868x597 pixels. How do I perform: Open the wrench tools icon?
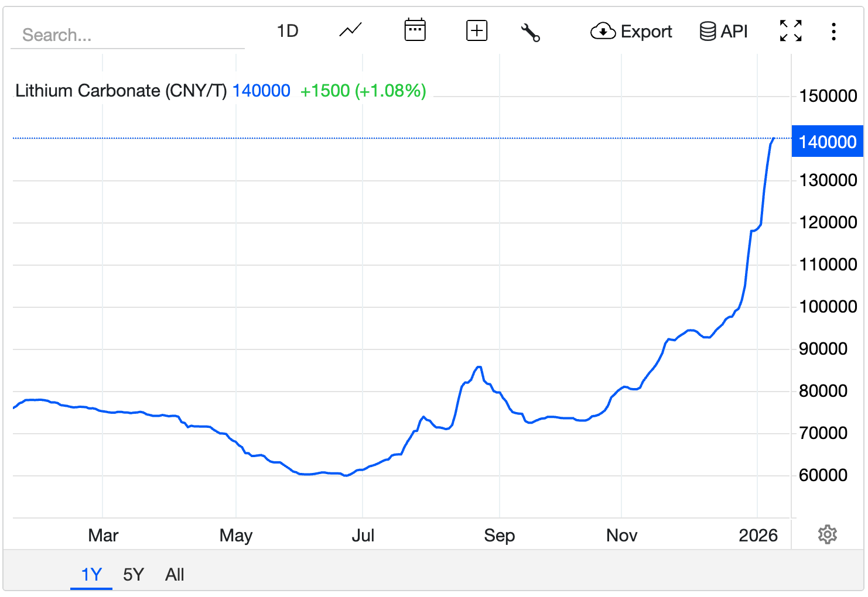tap(530, 32)
